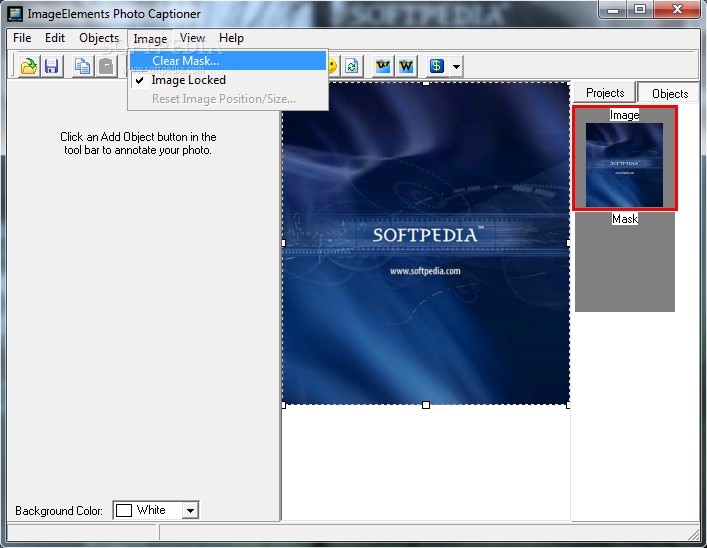Open the Edit menu
The image size is (707, 548).
click(x=55, y=38)
